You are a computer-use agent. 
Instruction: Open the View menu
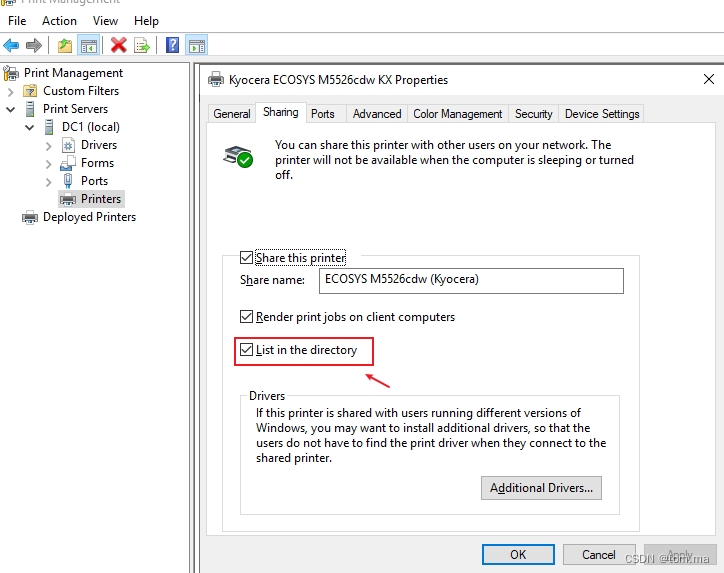105,21
